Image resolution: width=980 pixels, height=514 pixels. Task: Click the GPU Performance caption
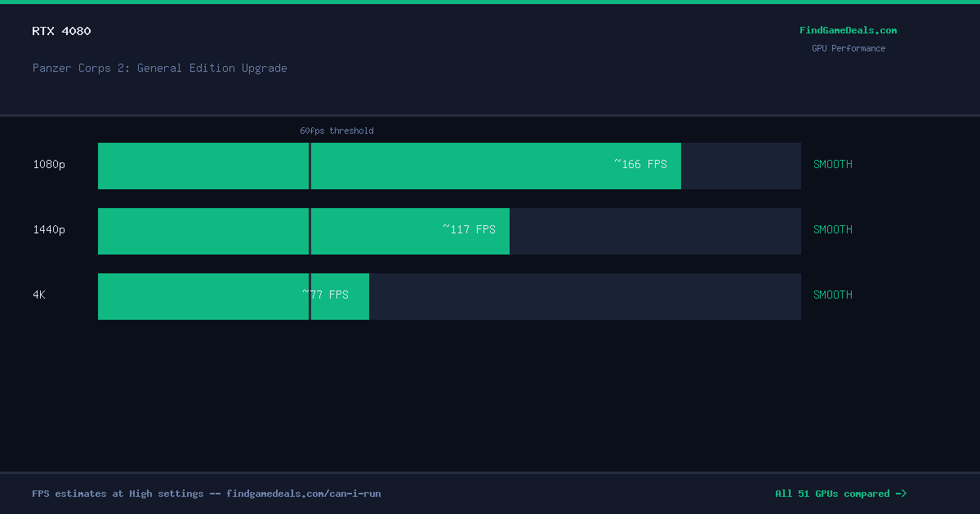(x=848, y=48)
